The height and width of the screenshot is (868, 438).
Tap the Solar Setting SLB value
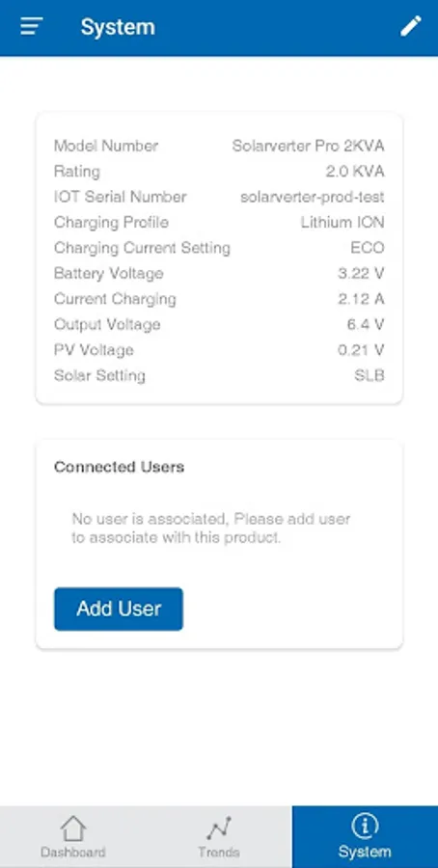370,376
